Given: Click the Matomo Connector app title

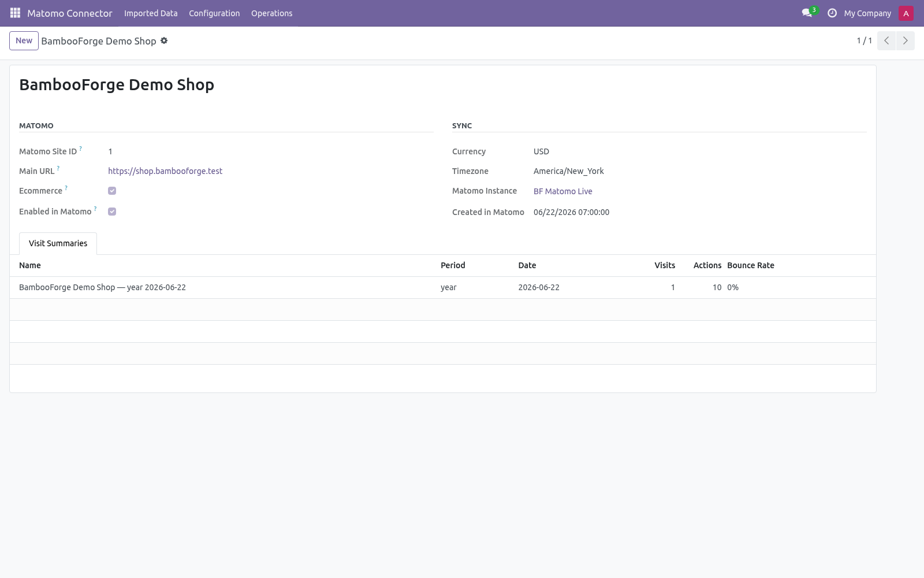Looking at the screenshot, I should point(69,13).
